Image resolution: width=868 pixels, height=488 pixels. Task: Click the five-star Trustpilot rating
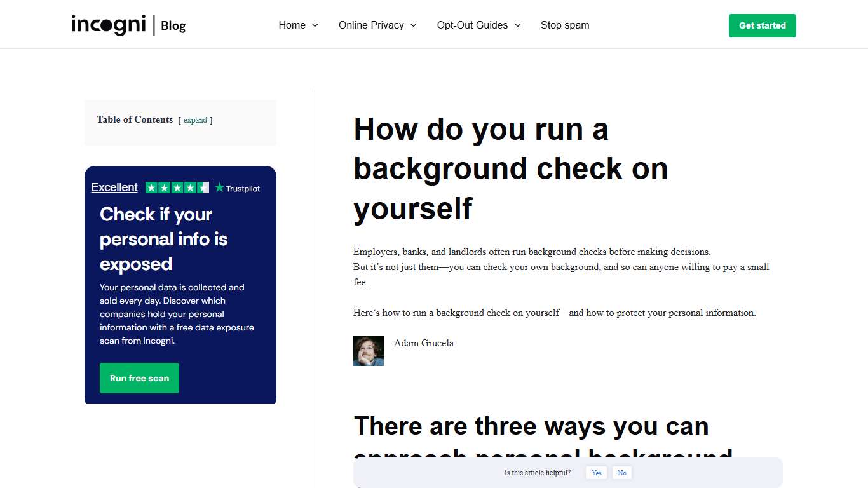(x=177, y=187)
